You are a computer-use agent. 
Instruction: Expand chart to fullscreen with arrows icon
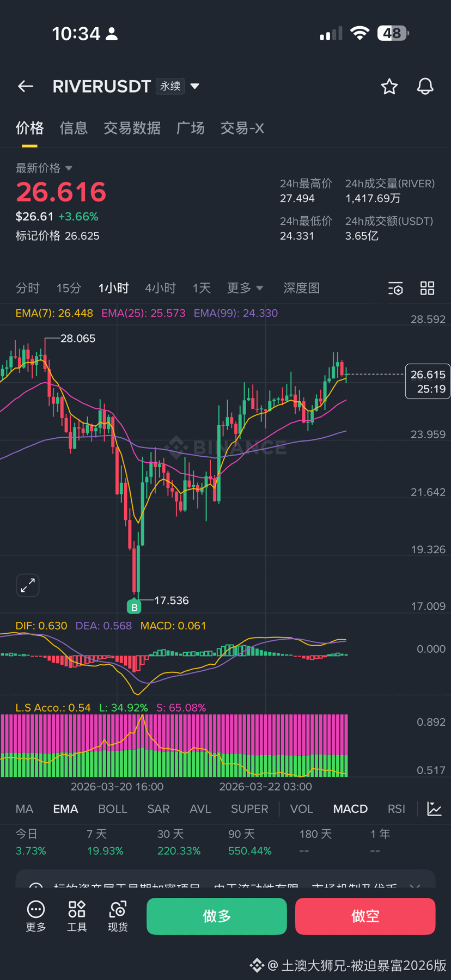(x=28, y=585)
